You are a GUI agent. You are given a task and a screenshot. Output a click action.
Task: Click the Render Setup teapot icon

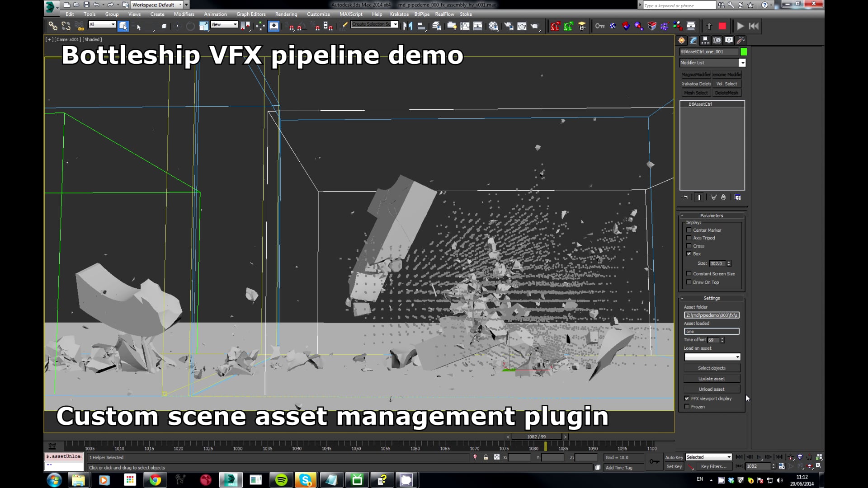[x=509, y=26]
